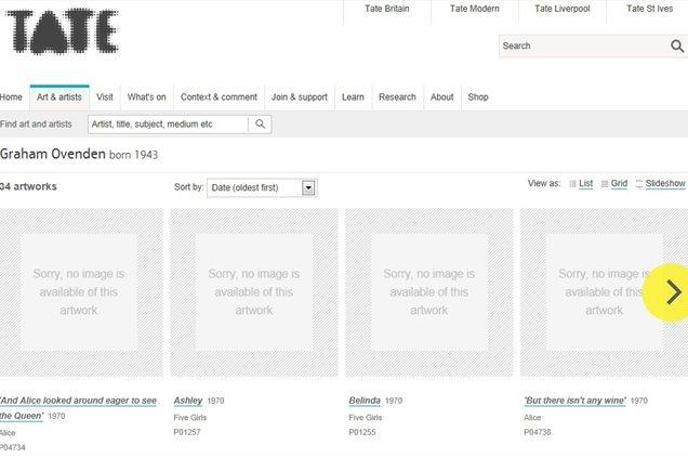Screen dimensions: 688x458
Task: Click the placeholder thumbnail above Belinda
Action: [429, 292]
